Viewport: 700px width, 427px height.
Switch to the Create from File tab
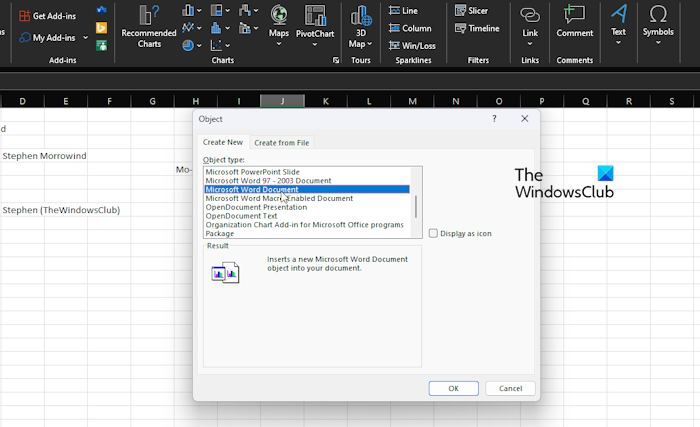click(281, 143)
